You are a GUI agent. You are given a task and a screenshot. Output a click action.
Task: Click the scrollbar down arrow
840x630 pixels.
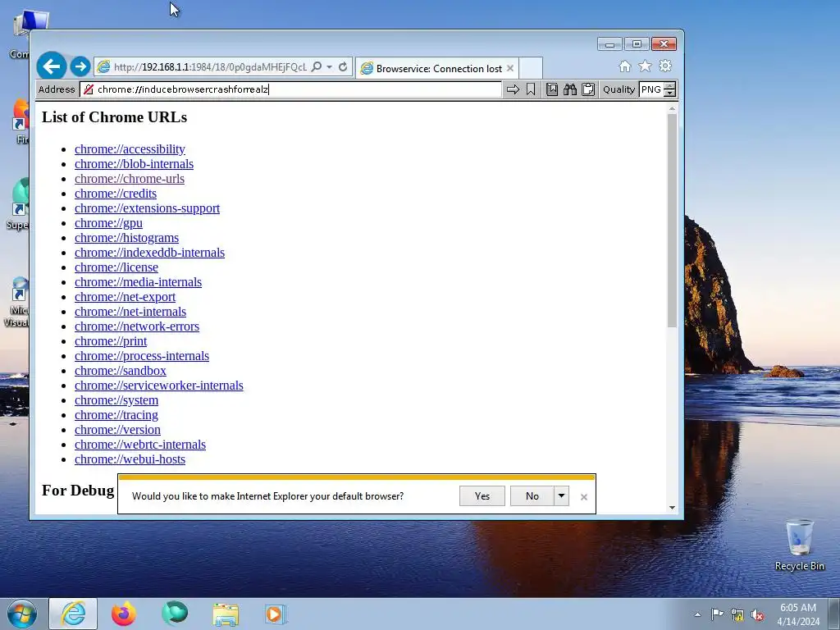pos(672,508)
